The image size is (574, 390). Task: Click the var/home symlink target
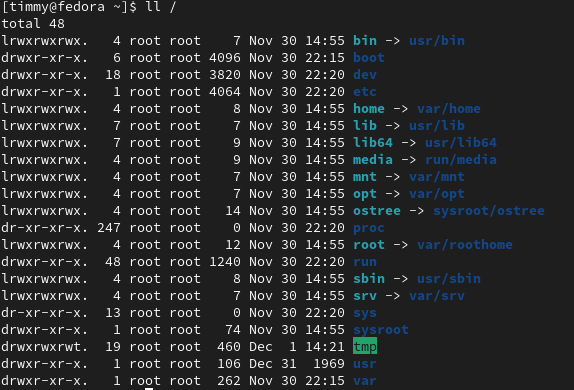(x=449, y=109)
